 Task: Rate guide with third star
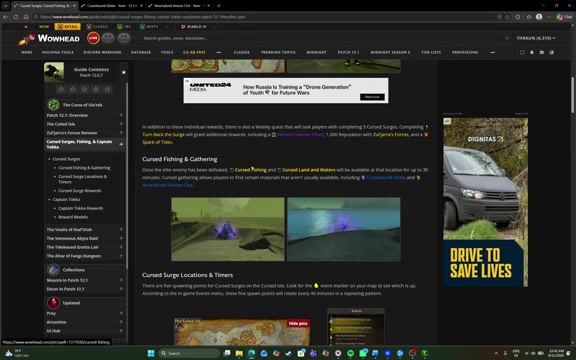point(84,89)
